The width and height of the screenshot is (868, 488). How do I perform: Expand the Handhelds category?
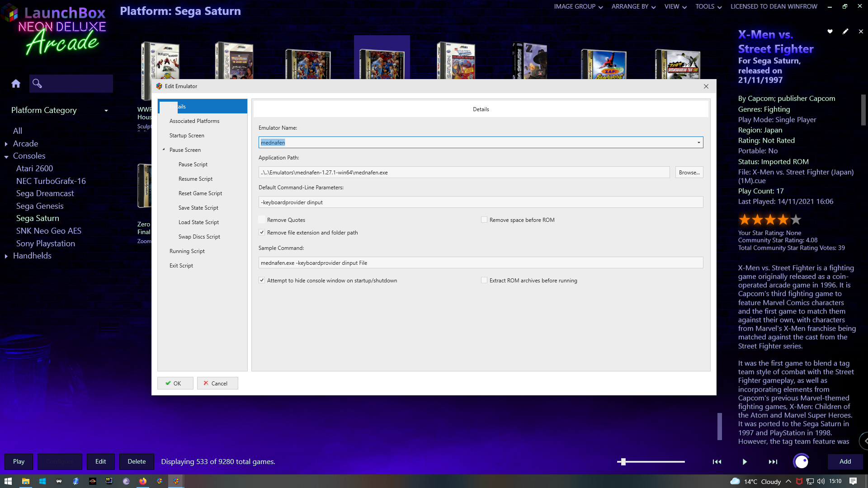point(6,256)
